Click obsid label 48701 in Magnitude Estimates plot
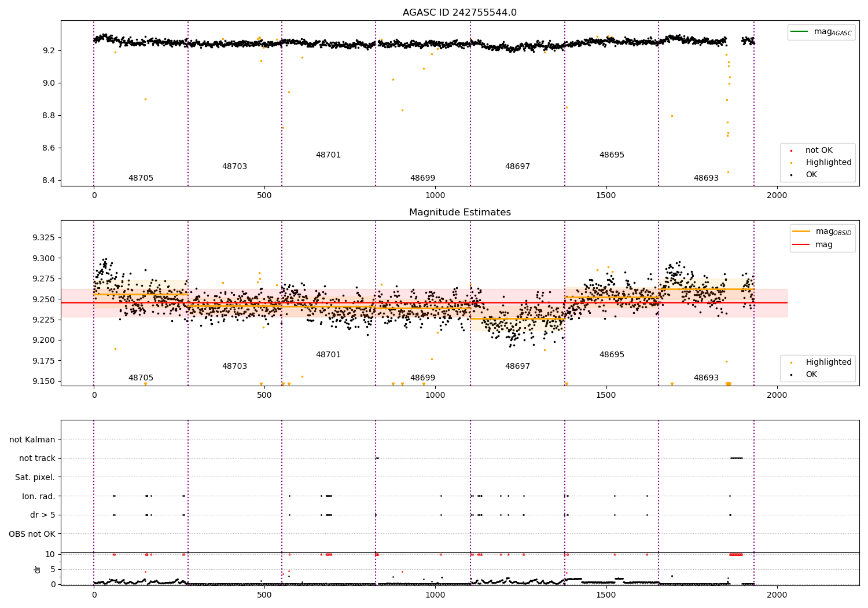The image size is (868, 608). coord(328,355)
